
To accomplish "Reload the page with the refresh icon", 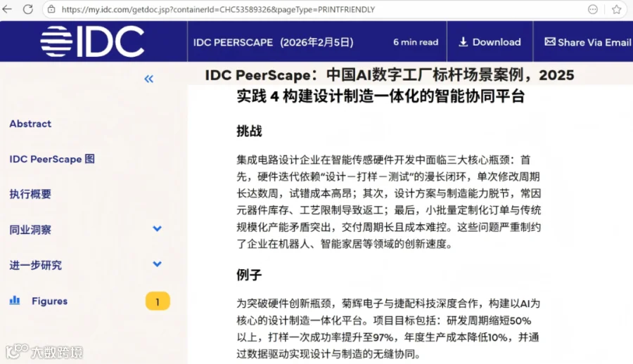I will point(28,9).
